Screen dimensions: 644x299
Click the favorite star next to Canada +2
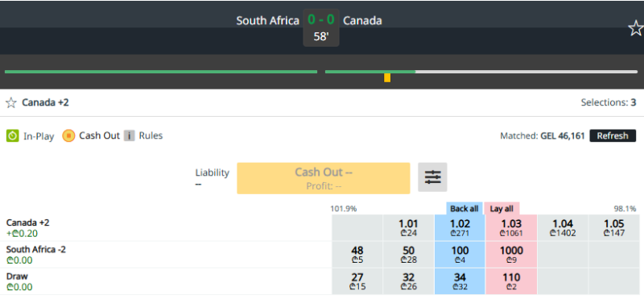pyautogui.click(x=11, y=103)
